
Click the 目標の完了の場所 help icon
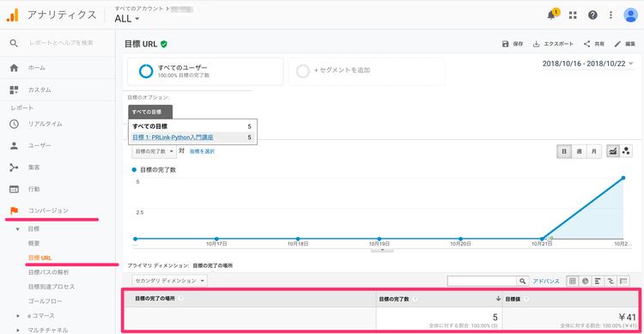(180, 298)
